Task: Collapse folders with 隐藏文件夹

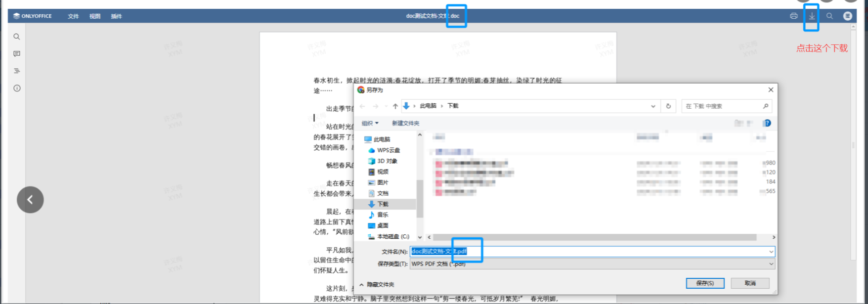Action: click(377, 285)
